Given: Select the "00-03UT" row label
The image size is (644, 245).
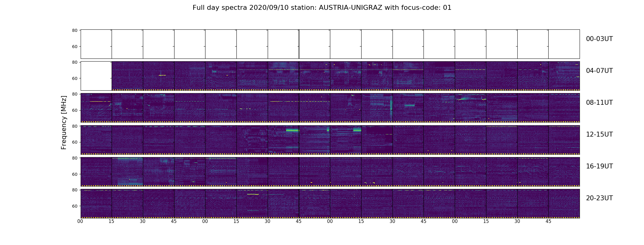Looking at the screenshot, I should pyautogui.click(x=599, y=39).
